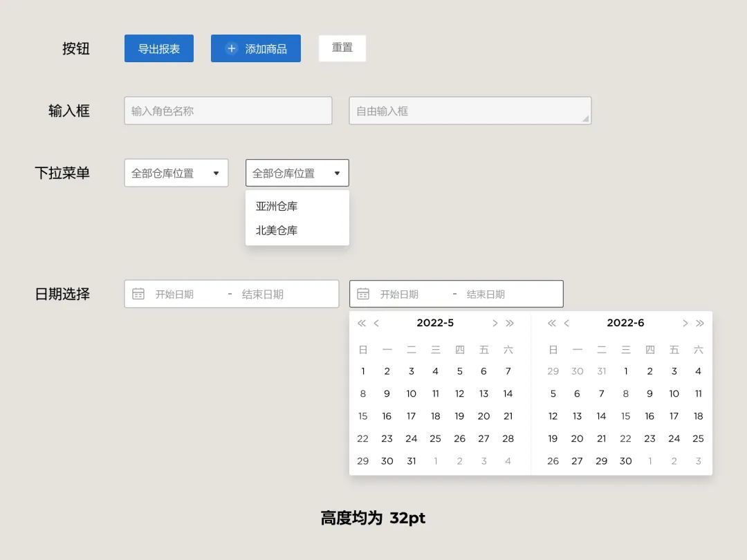Screen dimensions: 747x560
Task: Select day 31 in 2022-5 calendar
Action: pyautogui.click(x=411, y=461)
